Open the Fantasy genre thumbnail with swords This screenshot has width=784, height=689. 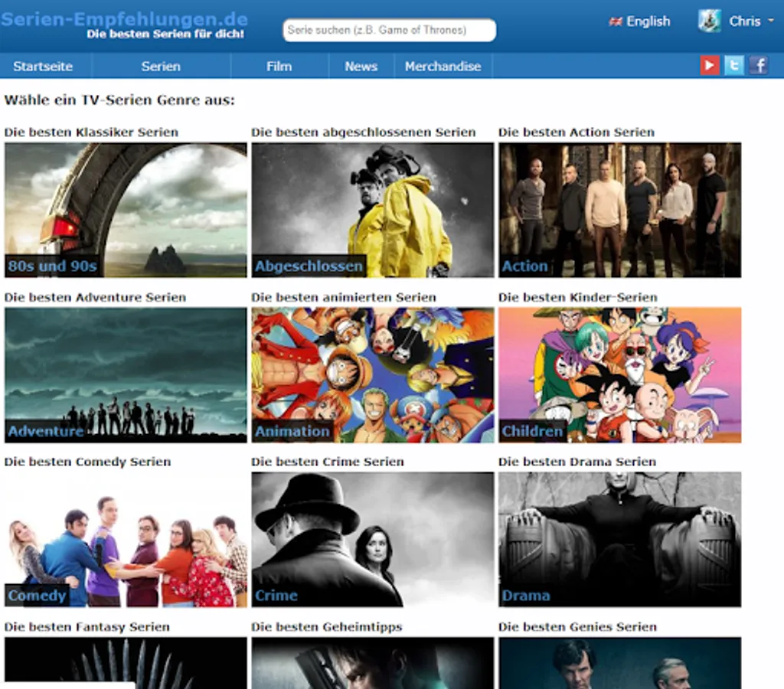tap(126, 663)
